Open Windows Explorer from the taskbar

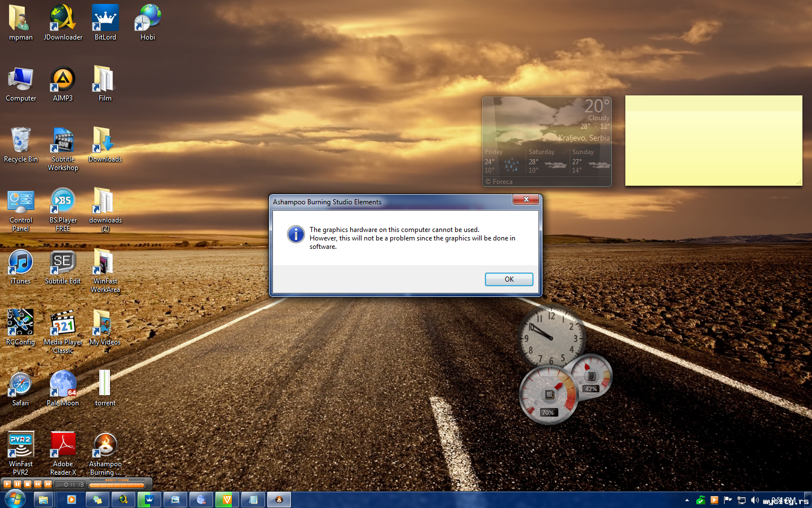43,500
